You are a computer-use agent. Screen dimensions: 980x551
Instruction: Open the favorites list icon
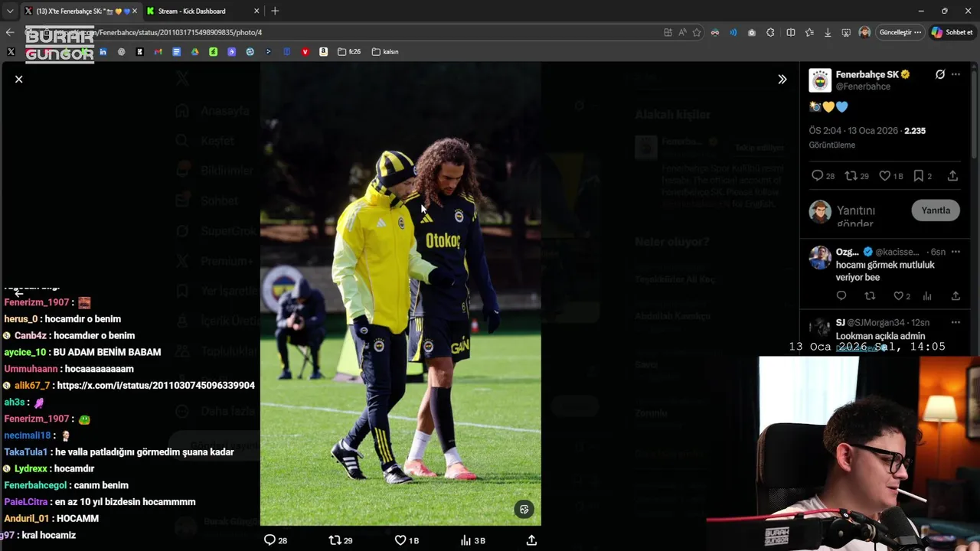809,32
